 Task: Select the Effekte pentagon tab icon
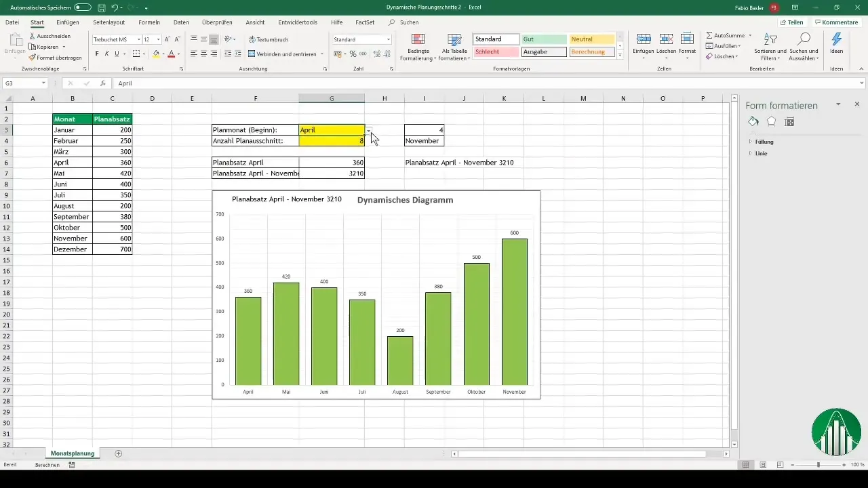pos(771,121)
